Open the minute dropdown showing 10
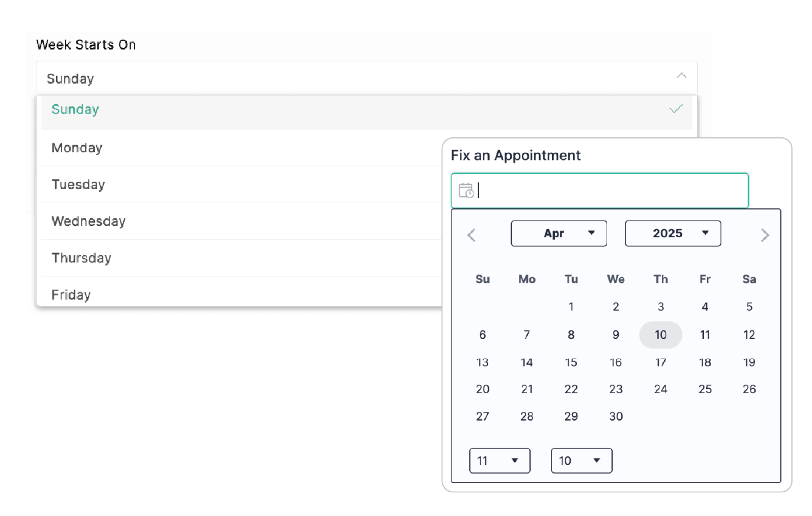Viewport: 812px width, 516px height. [581, 461]
